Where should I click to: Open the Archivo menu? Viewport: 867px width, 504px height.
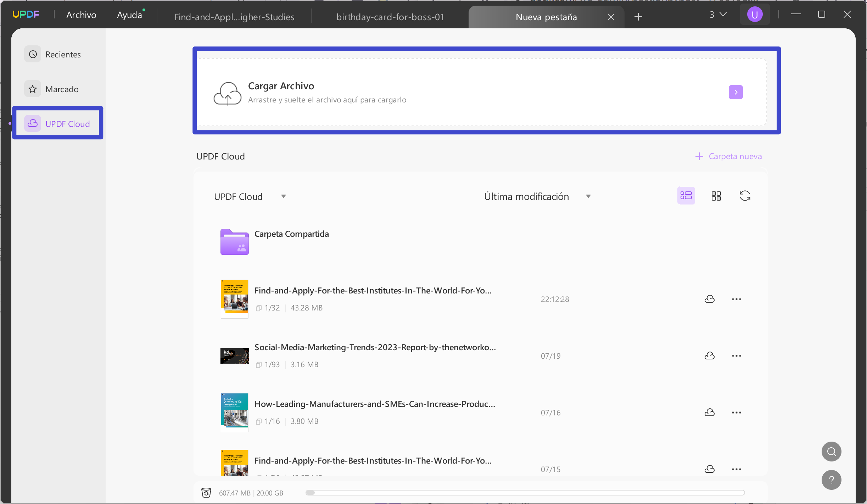coord(81,15)
